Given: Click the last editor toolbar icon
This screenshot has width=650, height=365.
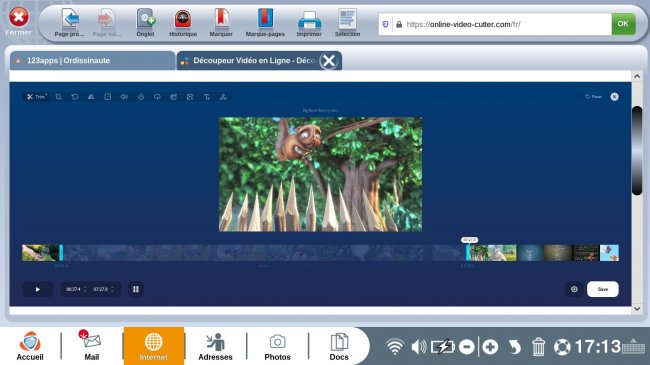Looking at the screenshot, I should click(x=223, y=97).
